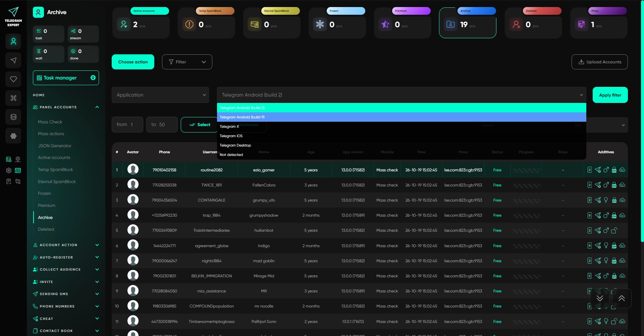Collapse the Panel Accounts section
Viewport: 644px width, 336px height.
tap(97, 107)
